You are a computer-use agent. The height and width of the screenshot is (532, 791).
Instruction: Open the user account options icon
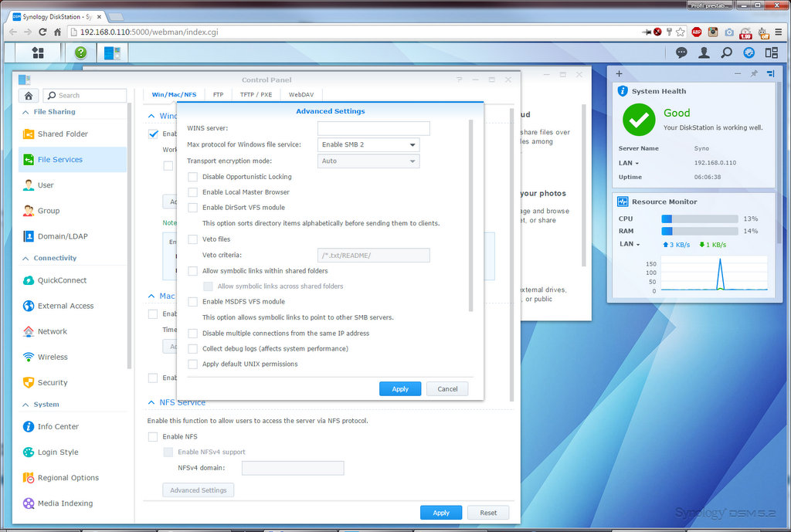tap(704, 53)
